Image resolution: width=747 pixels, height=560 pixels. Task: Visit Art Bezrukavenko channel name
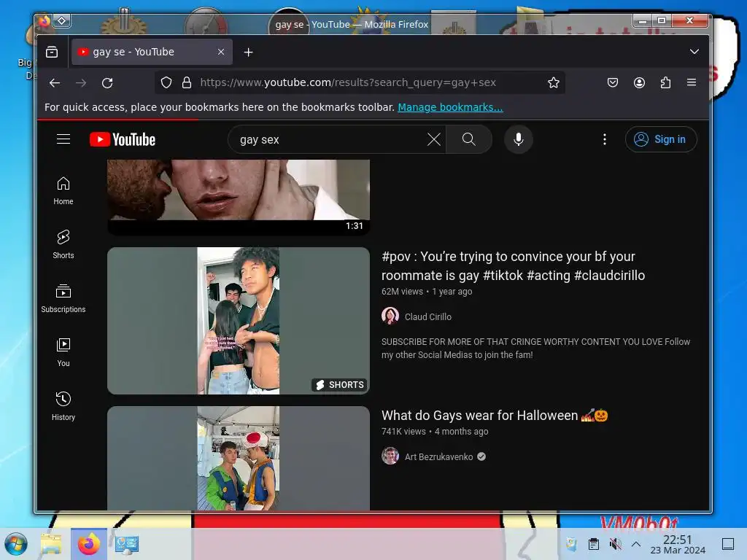pos(438,456)
